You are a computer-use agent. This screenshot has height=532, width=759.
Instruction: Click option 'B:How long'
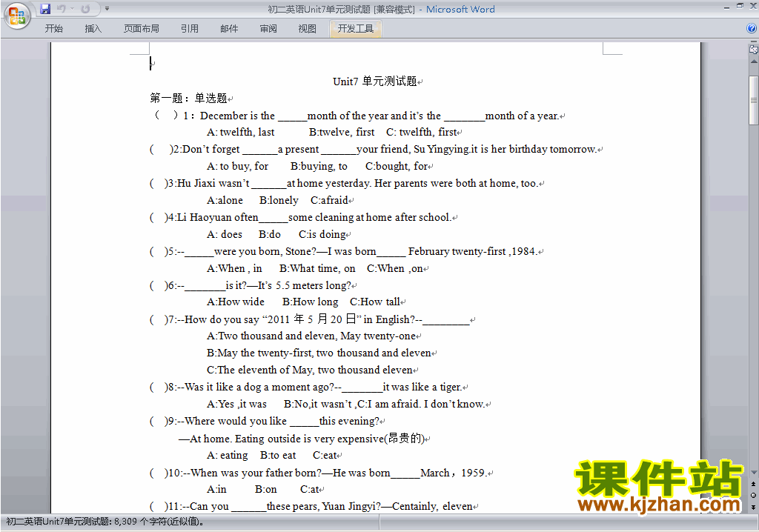[311, 302]
